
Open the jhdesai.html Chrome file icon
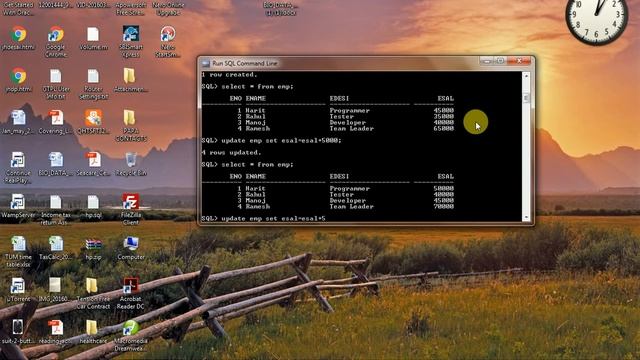[x=18, y=34]
